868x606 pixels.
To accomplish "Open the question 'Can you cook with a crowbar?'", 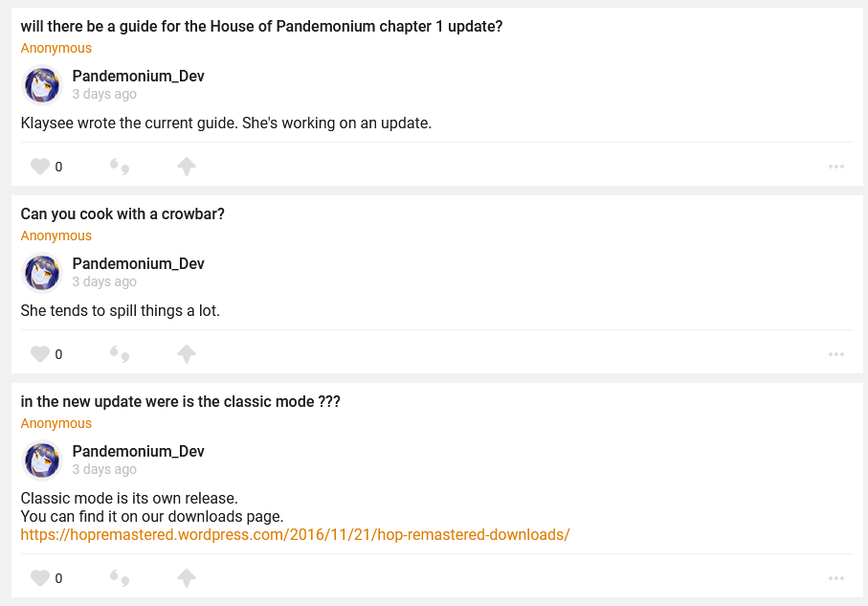I will [x=122, y=214].
